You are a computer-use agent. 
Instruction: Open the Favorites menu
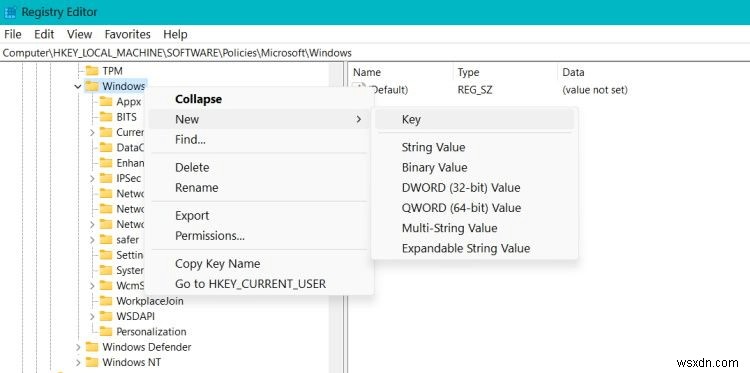pyautogui.click(x=127, y=34)
